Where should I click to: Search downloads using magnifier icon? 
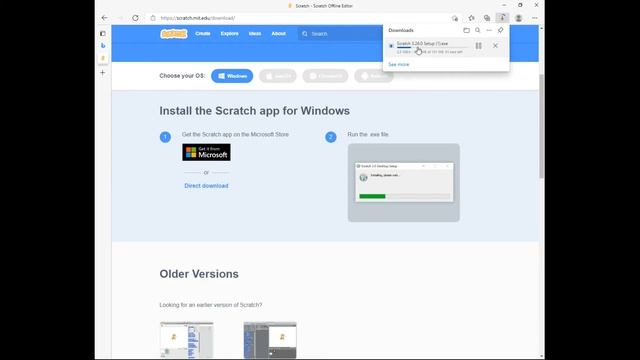[x=478, y=30]
